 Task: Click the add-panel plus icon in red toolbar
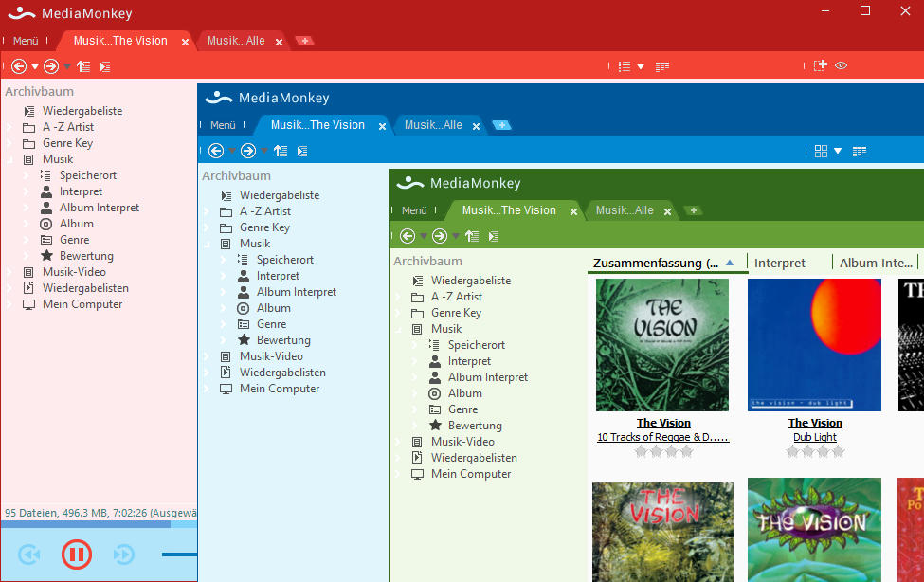point(821,65)
